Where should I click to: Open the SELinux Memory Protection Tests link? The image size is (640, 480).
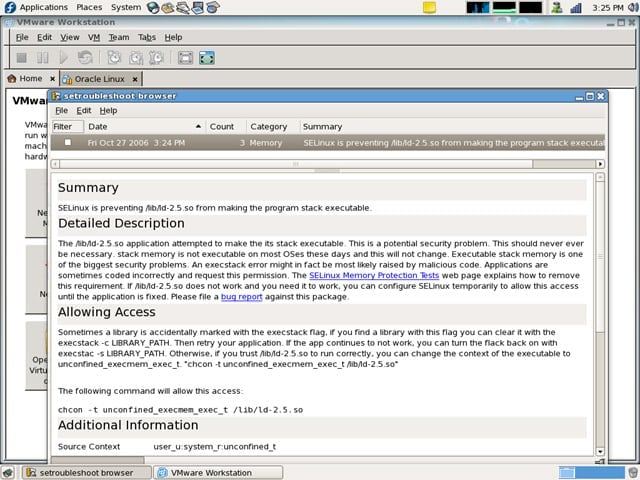(x=374, y=275)
